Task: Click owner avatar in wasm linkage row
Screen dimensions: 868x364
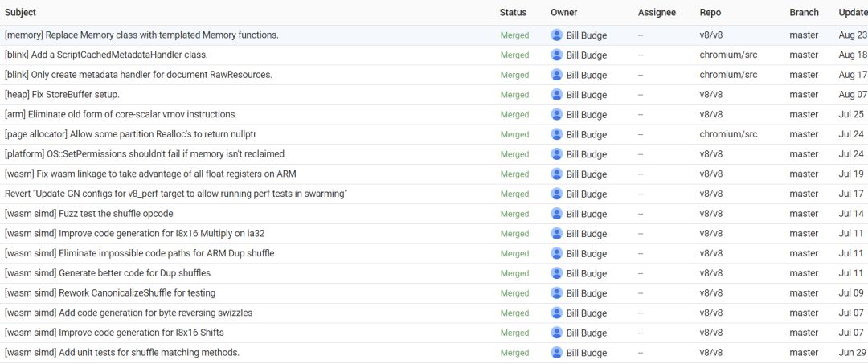Action: tap(556, 174)
